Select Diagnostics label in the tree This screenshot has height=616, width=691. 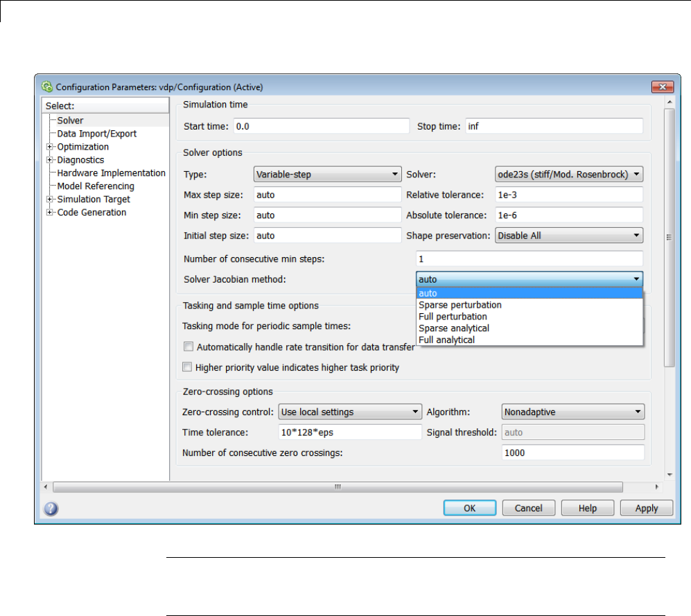[80, 160]
